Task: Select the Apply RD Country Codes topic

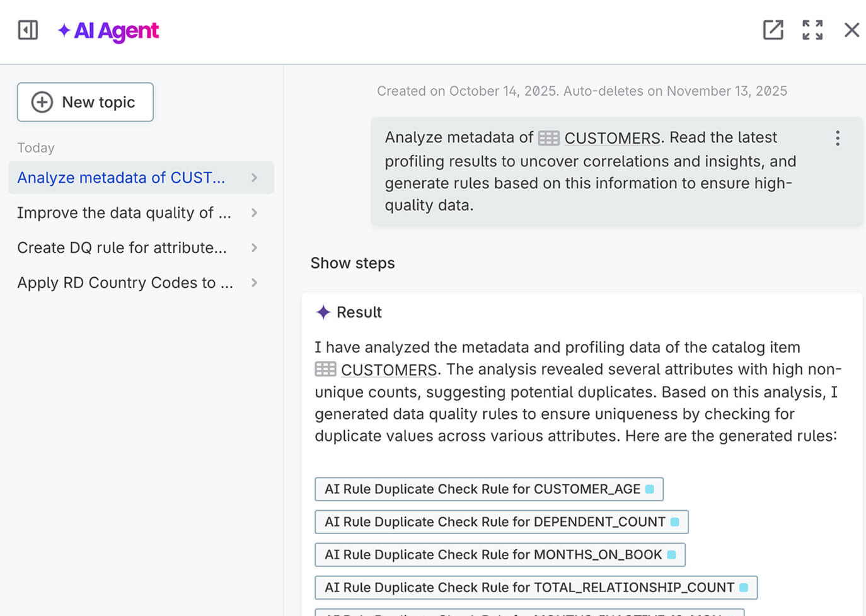Action: [x=125, y=283]
